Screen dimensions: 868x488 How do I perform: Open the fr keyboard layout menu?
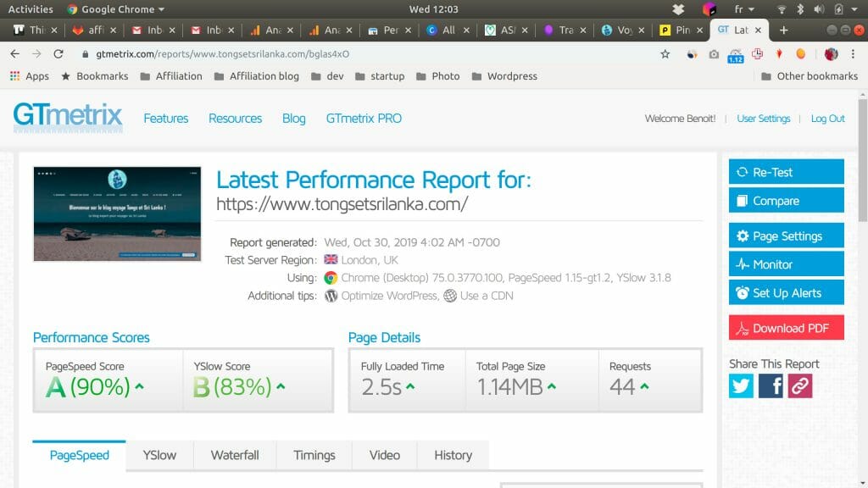click(x=744, y=9)
